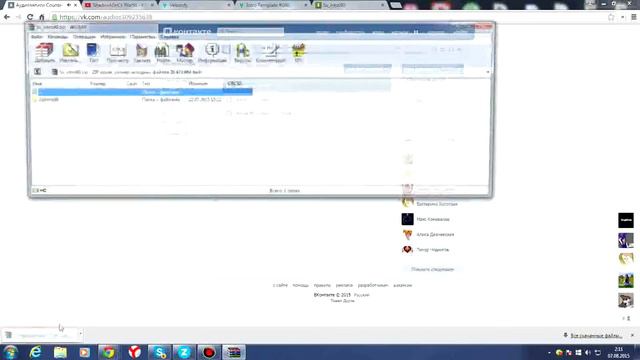Click the downloaded file item in downloads bar

[x=40, y=335]
